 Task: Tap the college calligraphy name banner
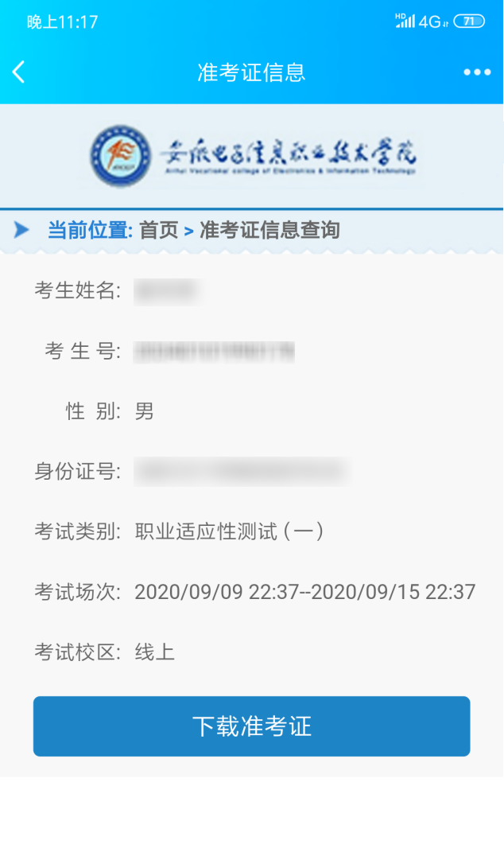(x=289, y=156)
